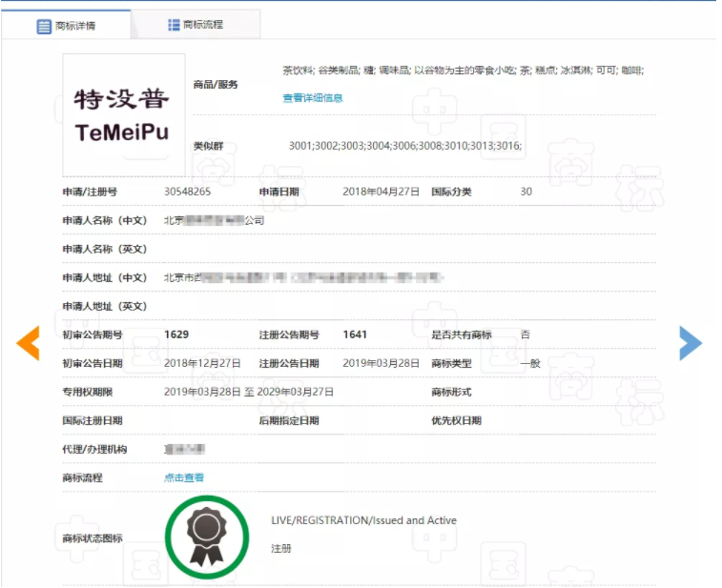The width and height of the screenshot is (722, 588).
Task: Go to next trademark with blue arrow
Action: pos(691,343)
